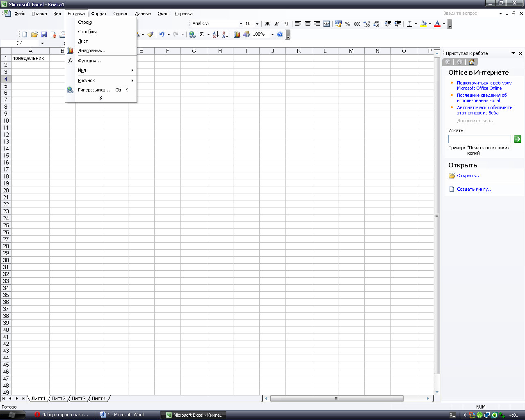Sort ascending with the А-Я icon
525x420 pixels.
click(216, 35)
